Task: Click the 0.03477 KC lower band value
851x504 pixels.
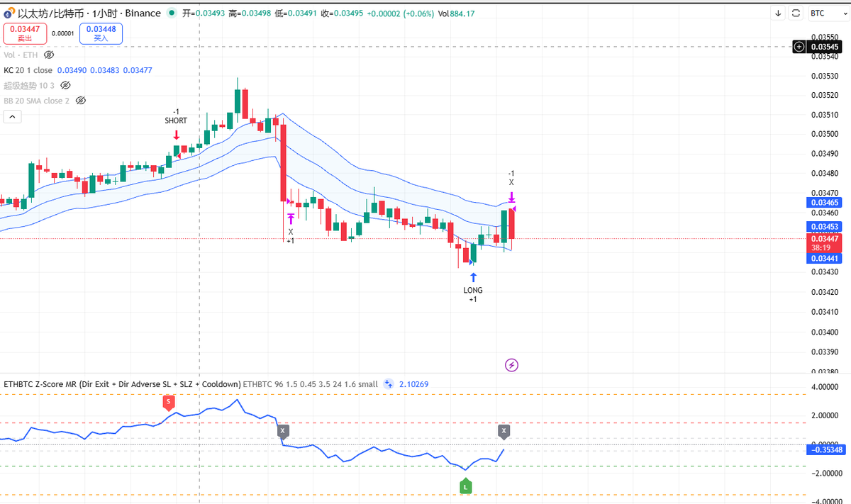Action: click(x=139, y=70)
